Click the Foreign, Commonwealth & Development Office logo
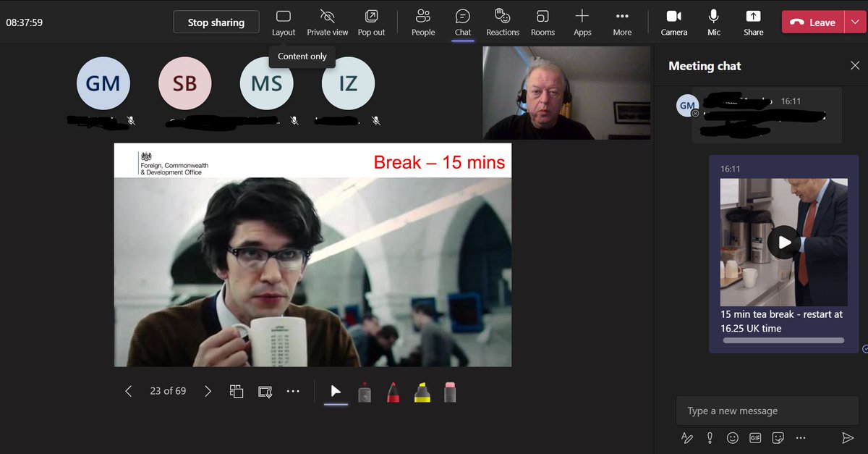This screenshot has height=454, width=868. pyautogui.click(x=173, y=164)
